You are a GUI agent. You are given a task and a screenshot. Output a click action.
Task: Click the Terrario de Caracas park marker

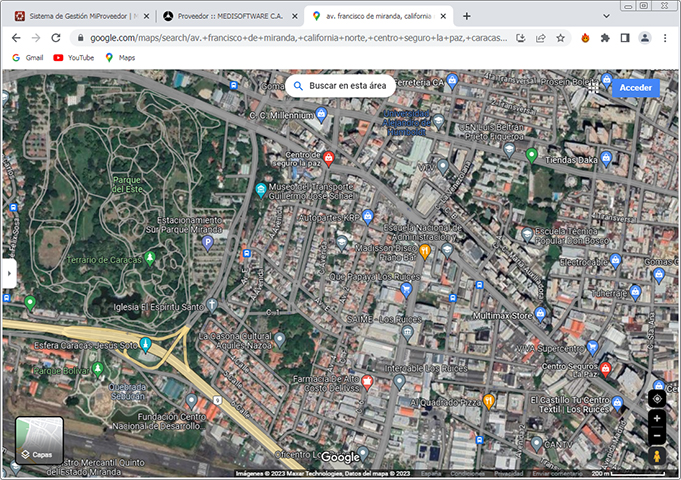(x=150, y=259)
